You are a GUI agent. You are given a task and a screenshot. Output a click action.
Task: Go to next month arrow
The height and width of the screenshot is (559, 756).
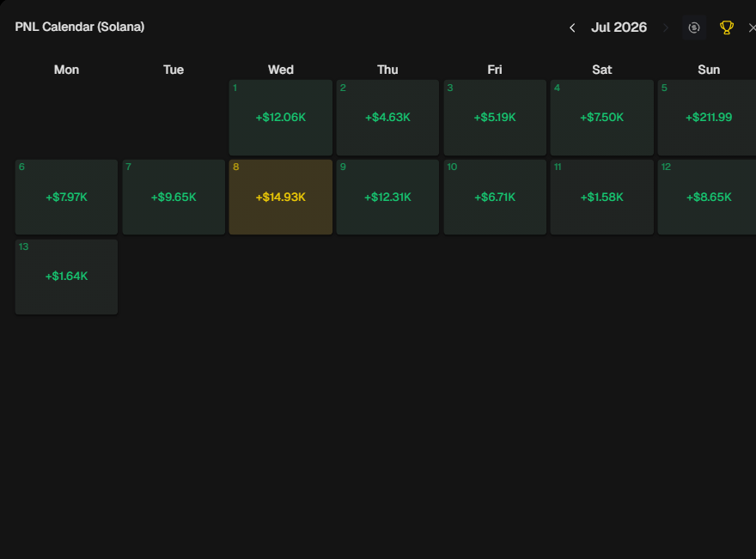tap(666, 28)
